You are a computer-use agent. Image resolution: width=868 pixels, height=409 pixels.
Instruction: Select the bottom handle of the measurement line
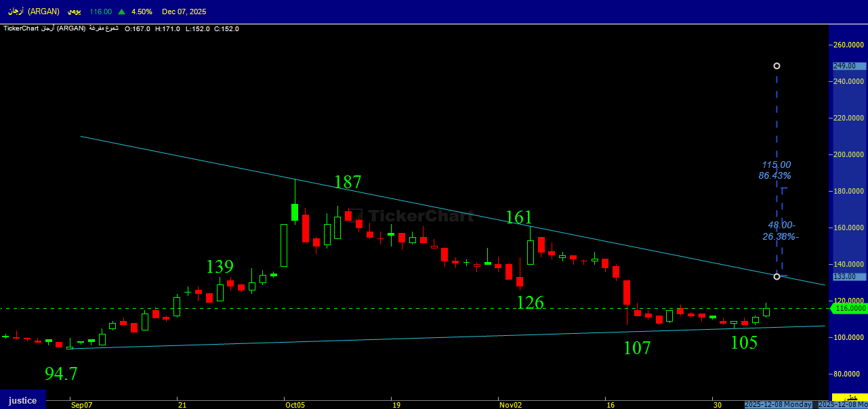click(777, 276)
